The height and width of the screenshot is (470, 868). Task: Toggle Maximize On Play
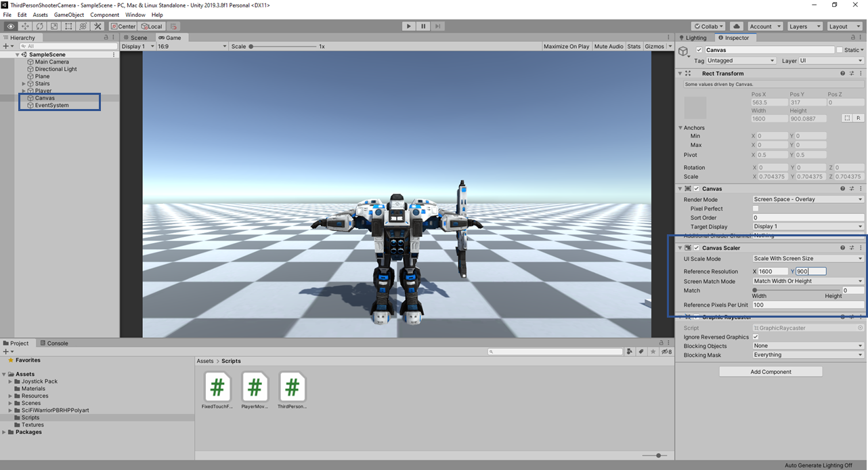point(567,47)
